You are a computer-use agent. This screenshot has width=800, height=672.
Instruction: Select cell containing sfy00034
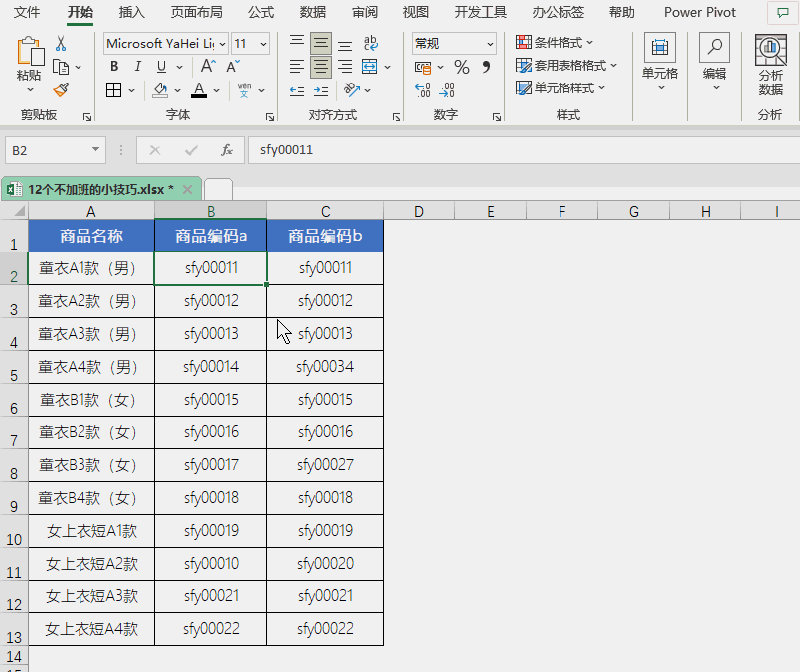325,367
